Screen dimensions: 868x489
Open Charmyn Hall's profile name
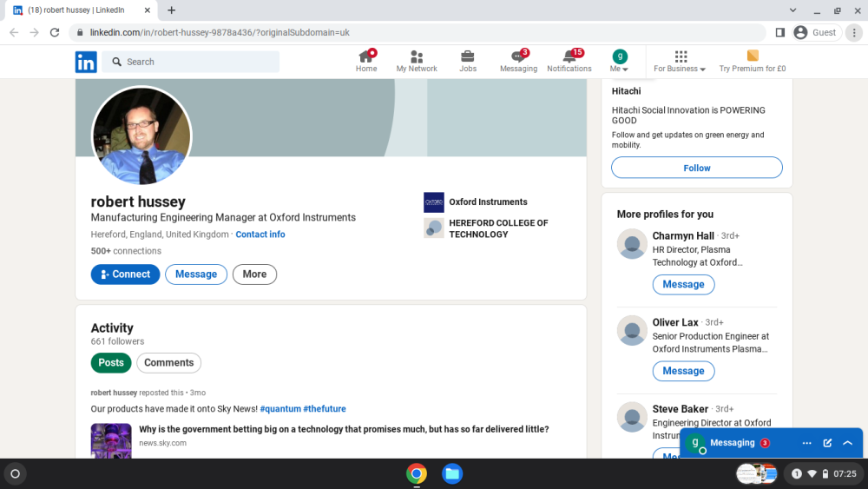click(x=683, y=236)
